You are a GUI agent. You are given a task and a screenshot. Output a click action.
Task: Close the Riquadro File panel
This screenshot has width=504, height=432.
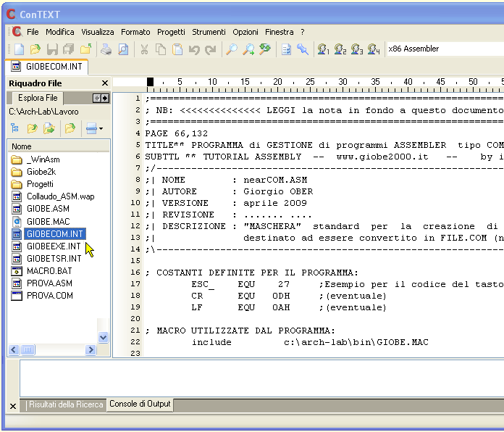click(x=105, y=83)
